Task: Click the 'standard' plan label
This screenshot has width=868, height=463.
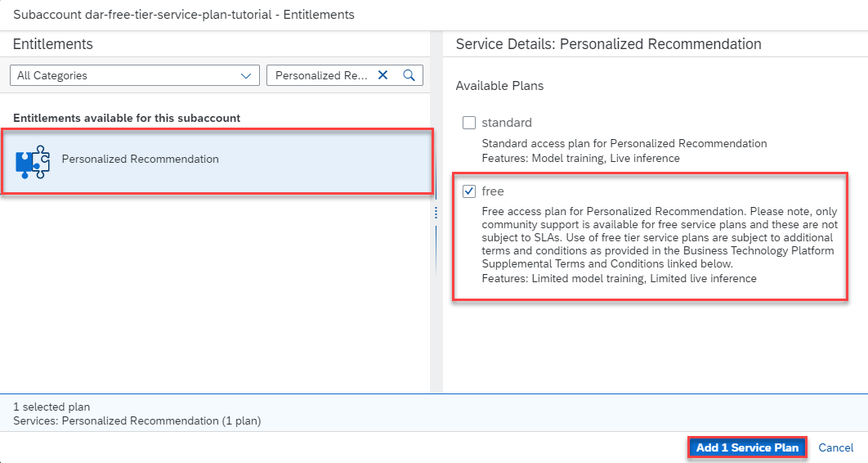Action: tap(507, 123)
